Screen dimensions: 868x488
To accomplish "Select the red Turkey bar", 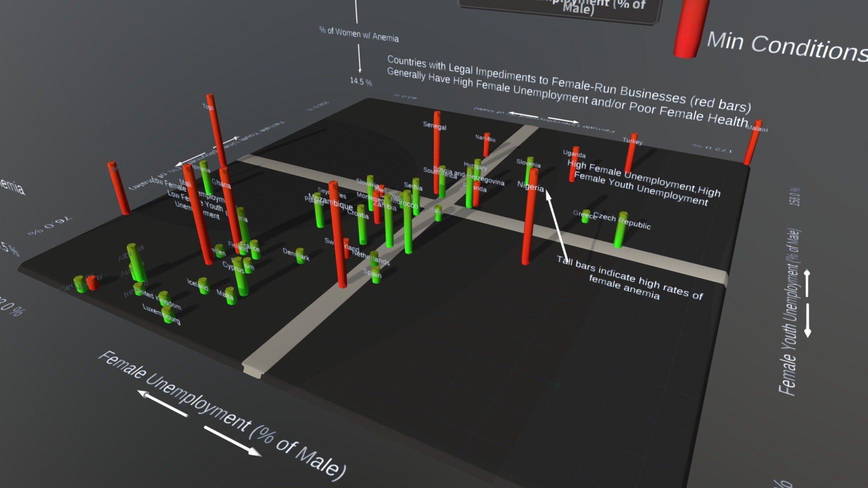I will pyautogui.click(x=631, y=153).
